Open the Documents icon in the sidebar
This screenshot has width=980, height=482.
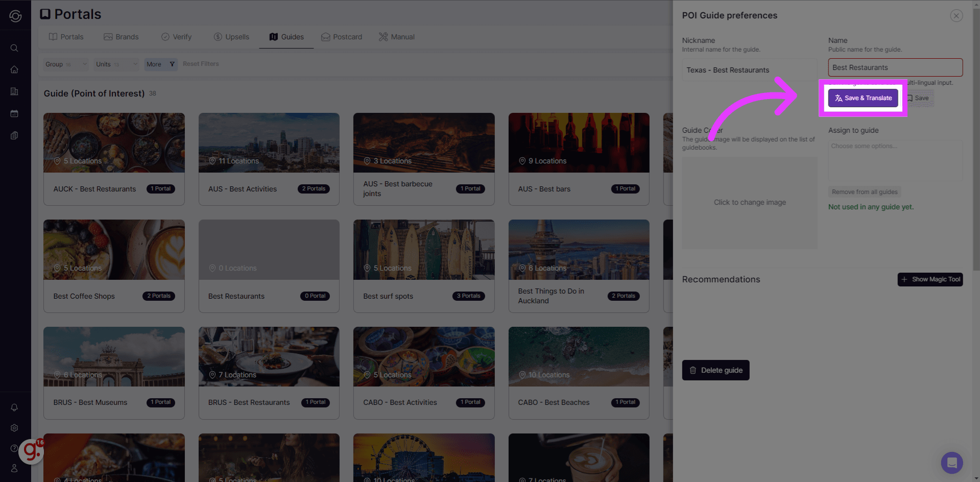pyautogui.click(x=14, y=135)
